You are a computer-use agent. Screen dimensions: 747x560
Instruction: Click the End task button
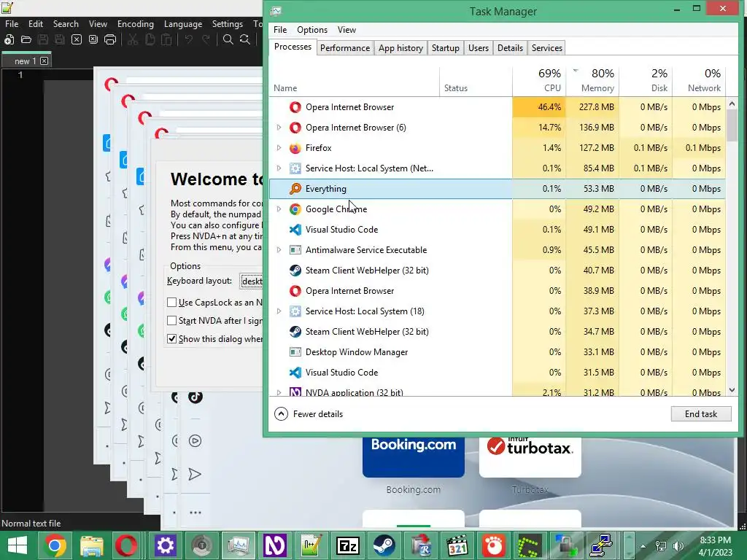coord(701,414)
